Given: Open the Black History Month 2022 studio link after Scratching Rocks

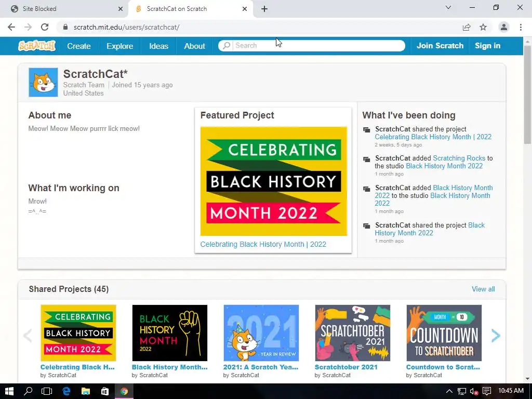Looking at the screenshot, I should [x=444, y=166].
